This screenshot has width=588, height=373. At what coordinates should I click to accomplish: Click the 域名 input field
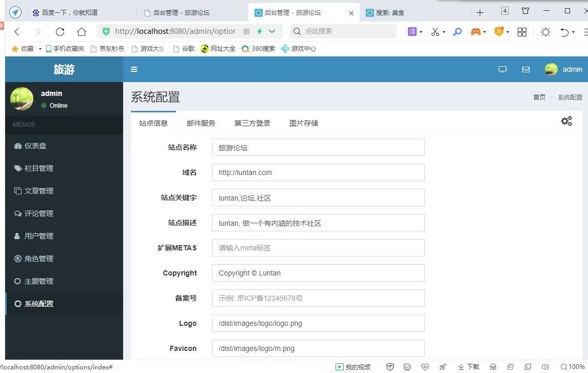tap(318, 172)
